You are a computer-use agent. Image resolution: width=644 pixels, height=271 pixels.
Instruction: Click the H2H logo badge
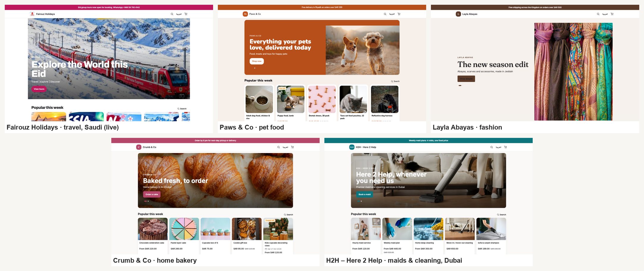click(x=352, y=147)
